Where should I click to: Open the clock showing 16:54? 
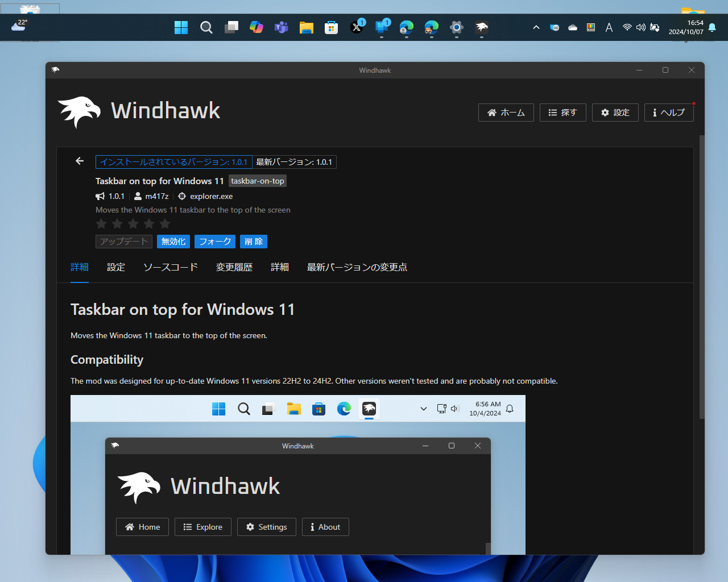pyautogui.click(x=686, y=27)
